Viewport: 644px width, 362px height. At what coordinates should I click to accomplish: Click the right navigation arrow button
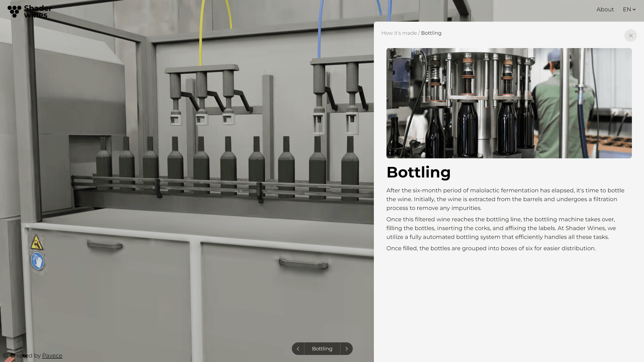(347, 348)
